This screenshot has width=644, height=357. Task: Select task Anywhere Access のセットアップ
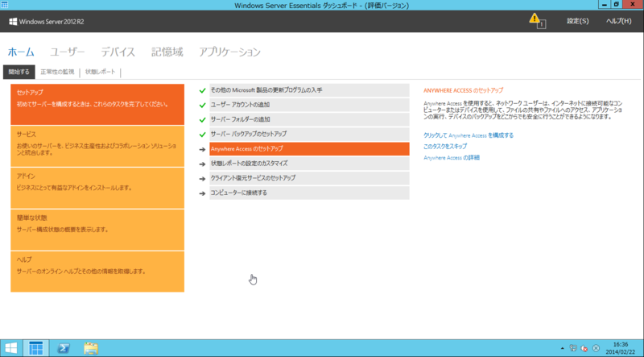pyautogui.click(x=309, y=149)
